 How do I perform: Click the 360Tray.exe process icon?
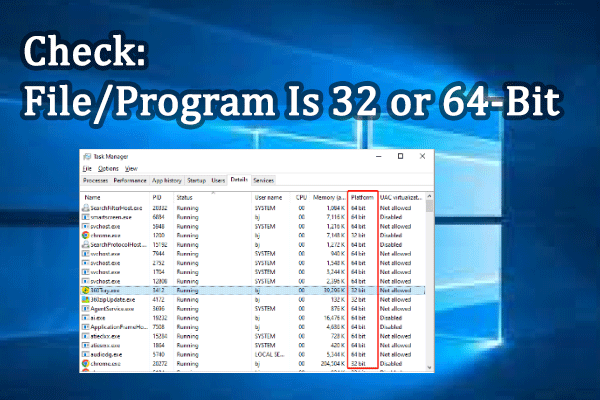click(86, 291)
